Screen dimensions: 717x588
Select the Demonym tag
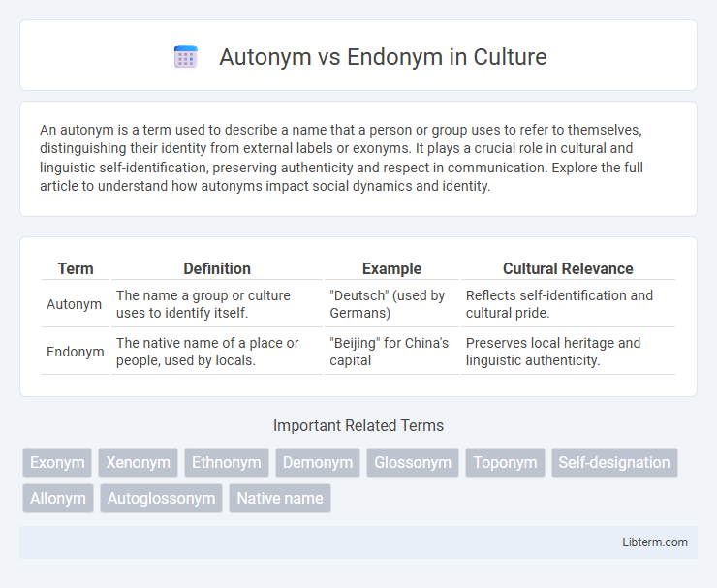318,462
